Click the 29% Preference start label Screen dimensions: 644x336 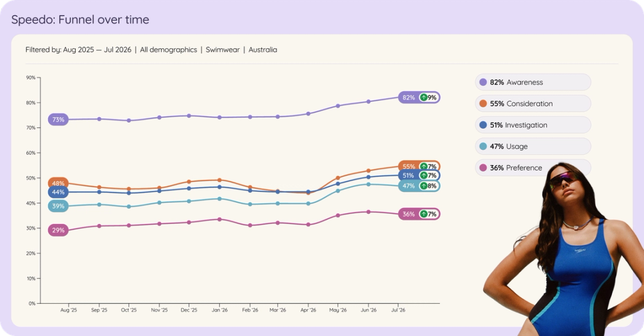pyautogui.click(x=58, y=230)
